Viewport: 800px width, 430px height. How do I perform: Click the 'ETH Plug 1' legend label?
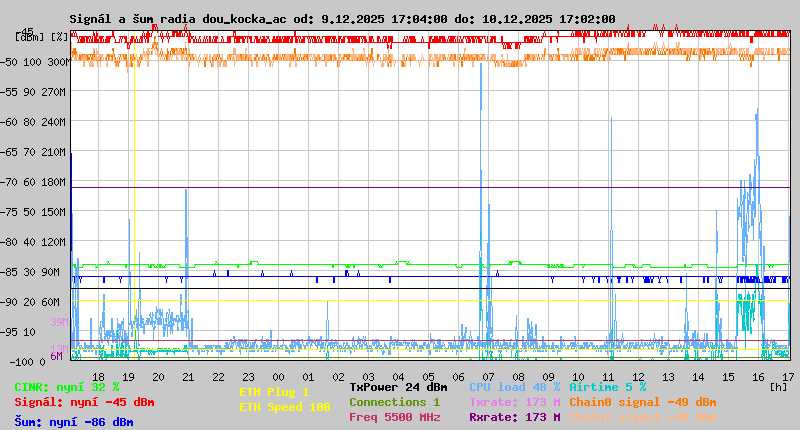pos(274,392)
